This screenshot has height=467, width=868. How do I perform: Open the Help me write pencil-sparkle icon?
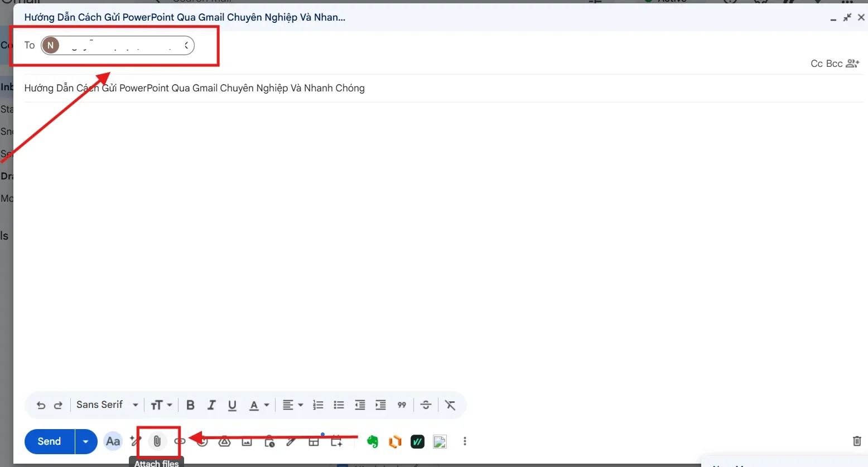tap(134, 441)
